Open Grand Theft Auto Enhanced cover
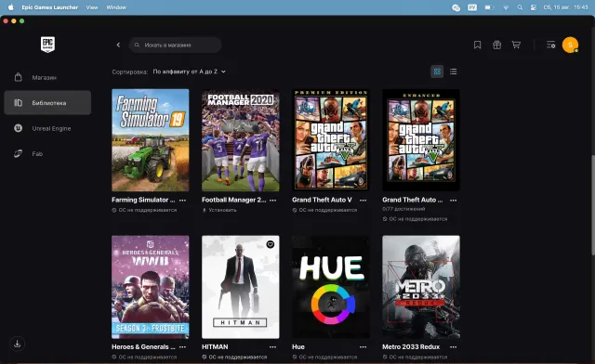 pos(421,140)
